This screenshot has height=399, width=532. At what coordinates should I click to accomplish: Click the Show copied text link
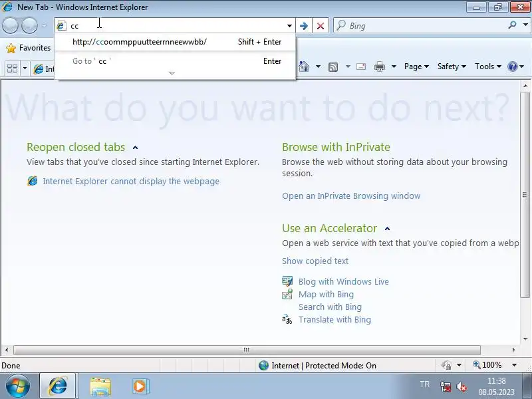[315, 261]
